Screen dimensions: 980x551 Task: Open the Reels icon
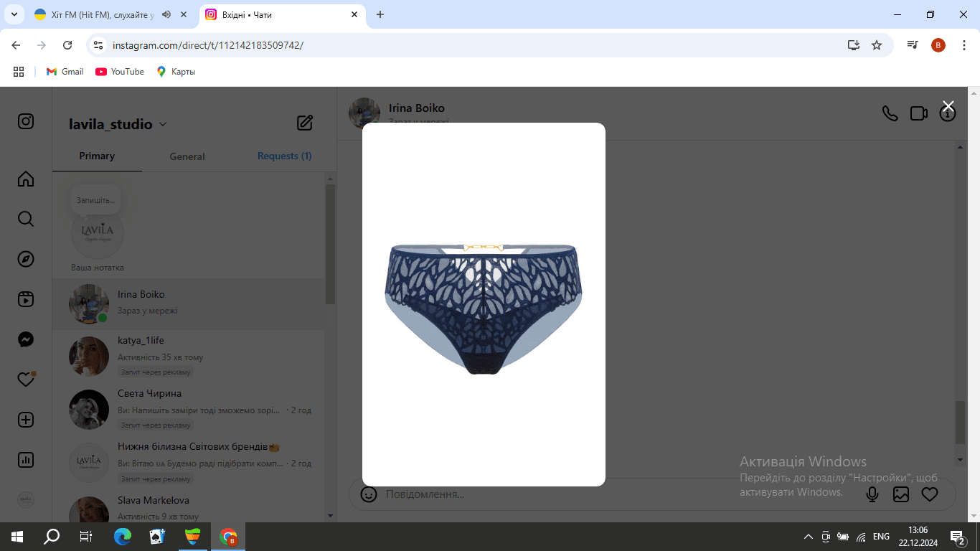pyautogui.click(x=26, y=299)
